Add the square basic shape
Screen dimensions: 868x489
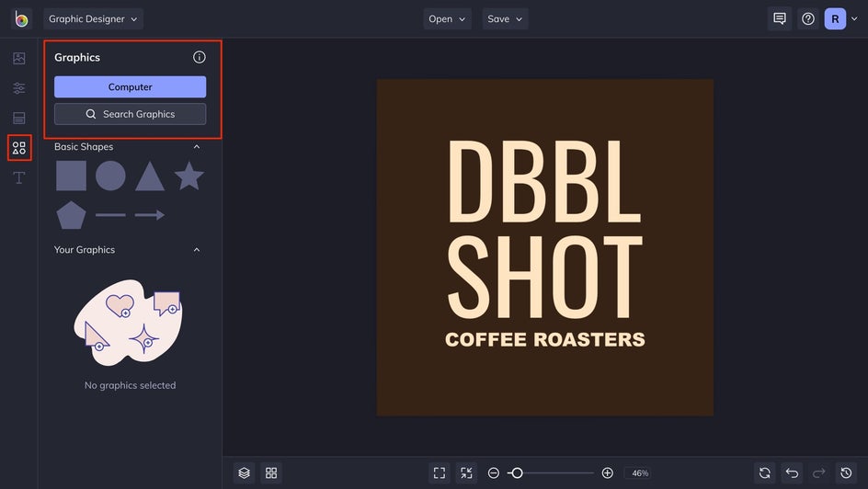click(72, 176)
